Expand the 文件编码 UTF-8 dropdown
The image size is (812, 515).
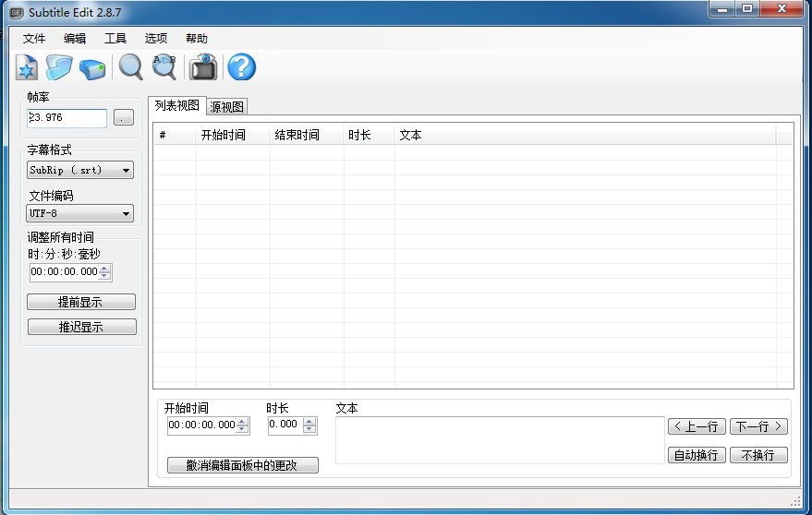point(127,214)
